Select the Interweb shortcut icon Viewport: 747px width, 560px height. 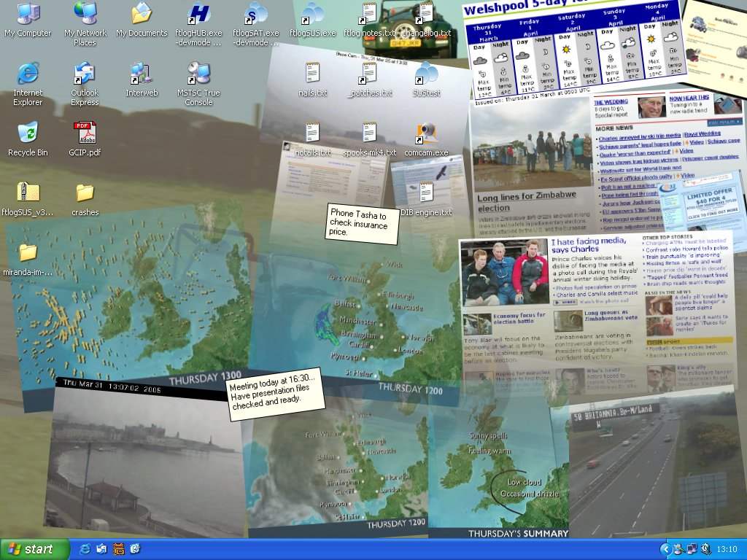coord(142,74)
